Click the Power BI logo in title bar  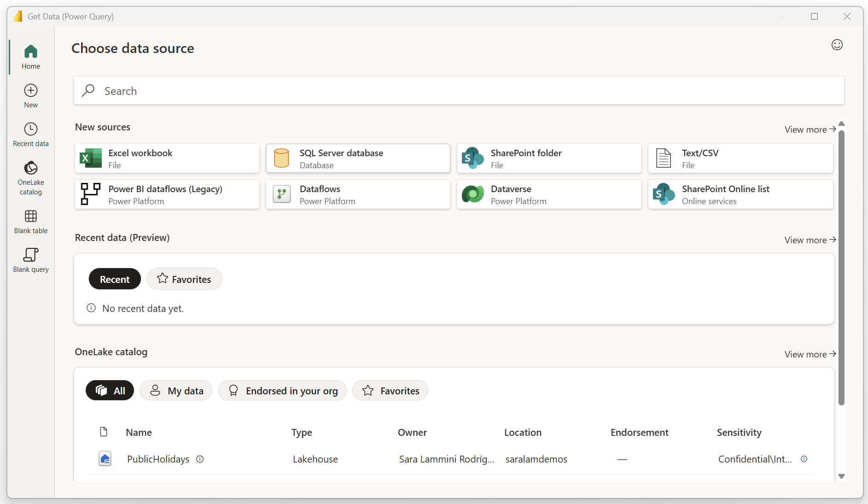point(18,17)
